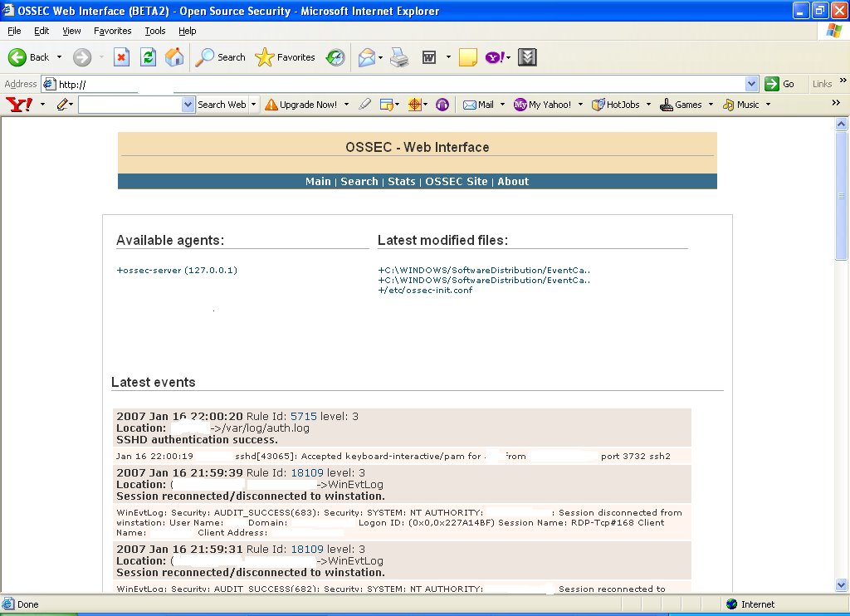This screenshot has height=616, width=850.
Task: Click the vertical scrollbar down arrow
Action: pyautogui.click(x=842, y=584)
